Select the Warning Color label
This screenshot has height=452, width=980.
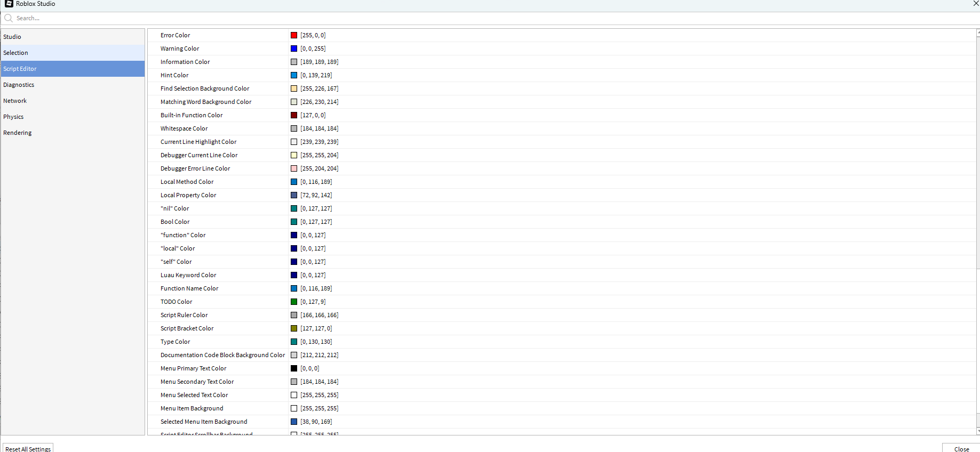click(x=180, y=49)
